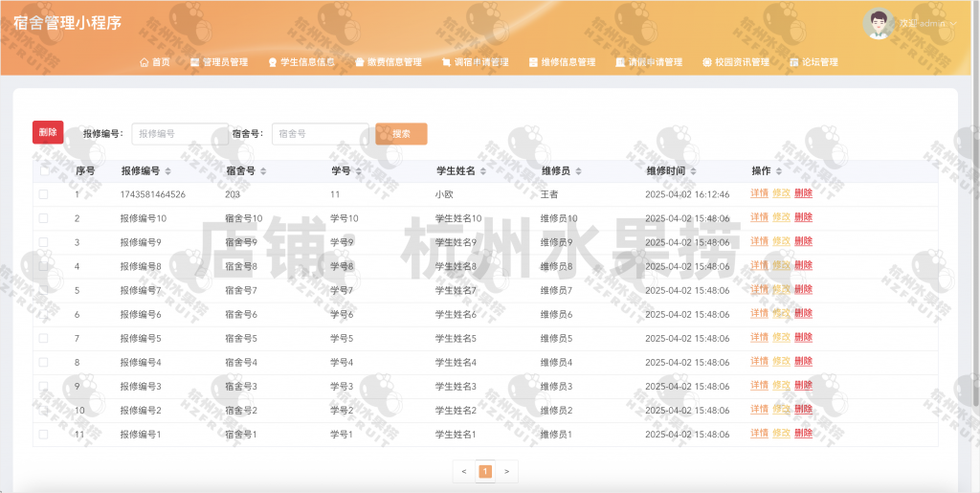Click the 学号4 cell
The height and width of the screenshot is (493, 980).
point(342,362)
